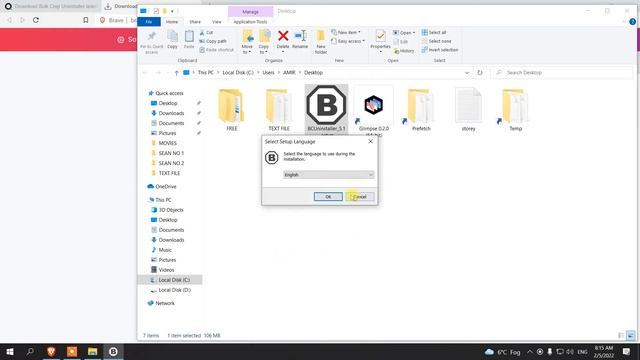Select the TEXT FILE folder in the file pane

click(279, 109)
